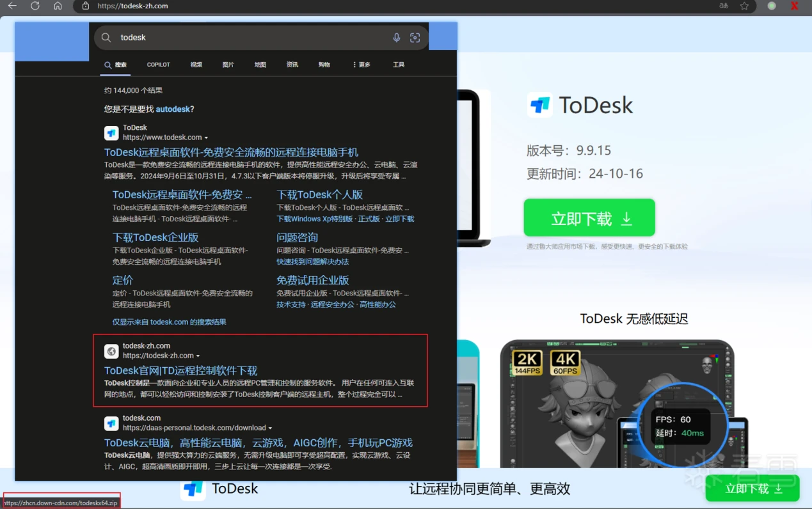
Task: Click the bottom banner 立即下载 button
Action: pos(752,489)
